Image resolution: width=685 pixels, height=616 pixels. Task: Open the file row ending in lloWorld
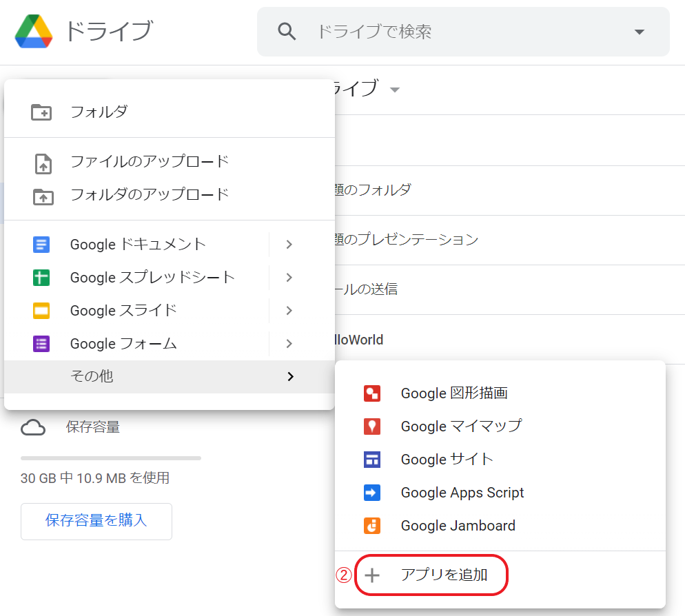510,340
